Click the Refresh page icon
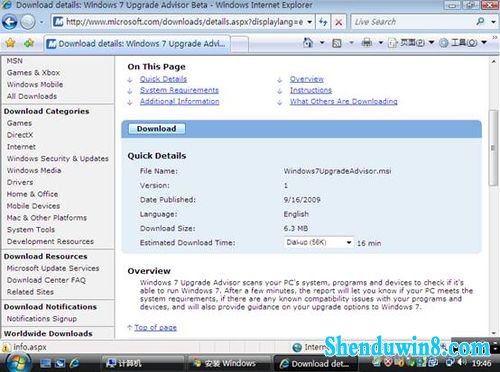Screen dimensions: 500x372 click(x=323, y=22)
